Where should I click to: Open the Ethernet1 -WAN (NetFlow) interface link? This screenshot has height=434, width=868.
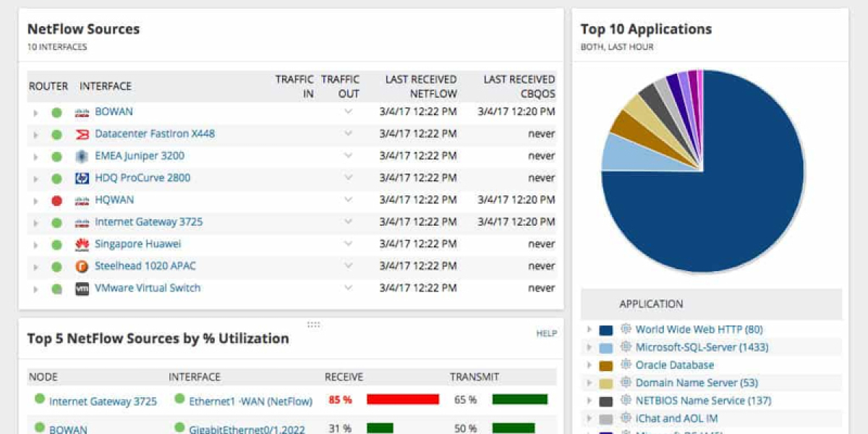point(250,401)
